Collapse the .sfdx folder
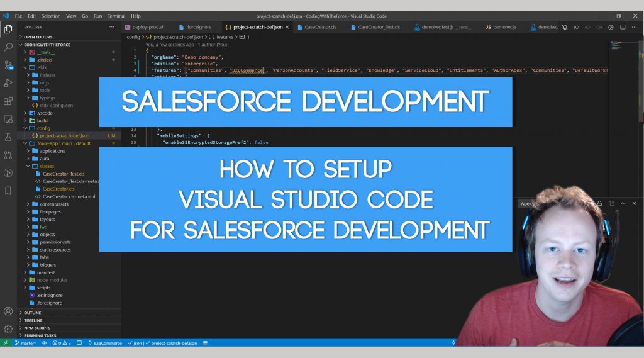644x358 pixels. (x=42, y=67)
